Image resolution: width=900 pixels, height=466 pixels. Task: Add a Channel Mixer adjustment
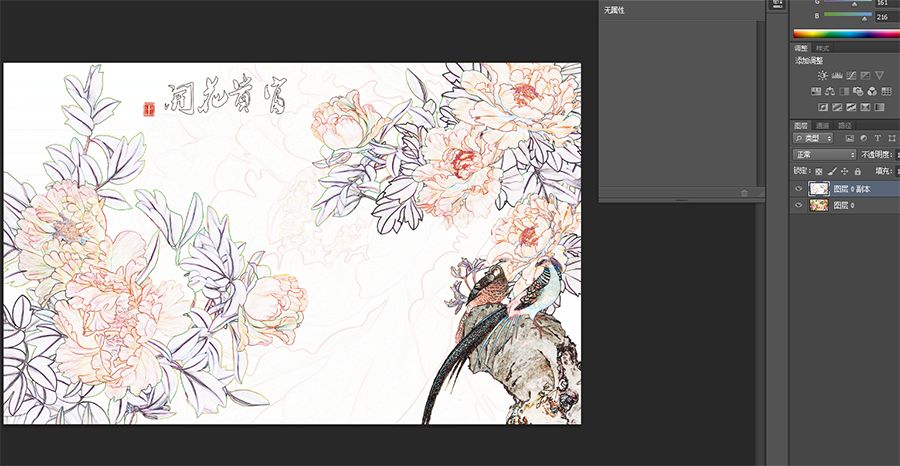click(x=872, y=91)
